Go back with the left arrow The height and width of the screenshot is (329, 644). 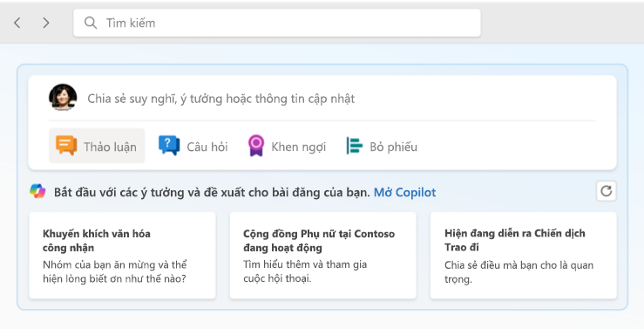(17, 23)
